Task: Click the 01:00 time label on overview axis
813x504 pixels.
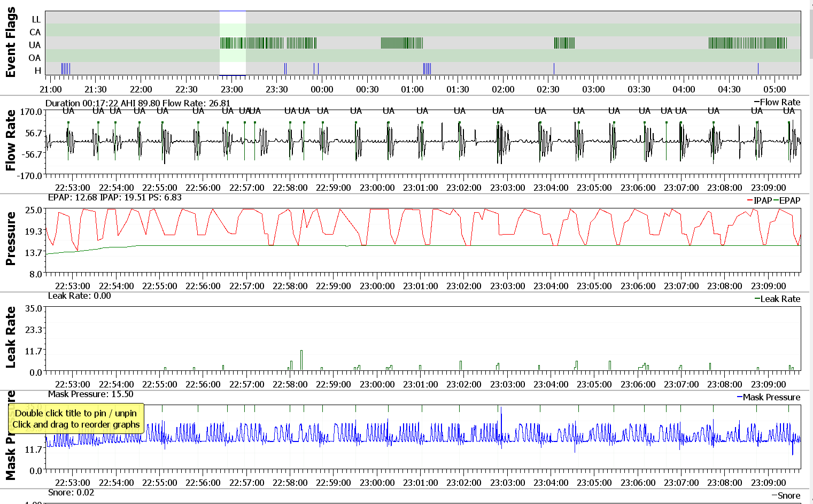Action: (x=413, y=89)
